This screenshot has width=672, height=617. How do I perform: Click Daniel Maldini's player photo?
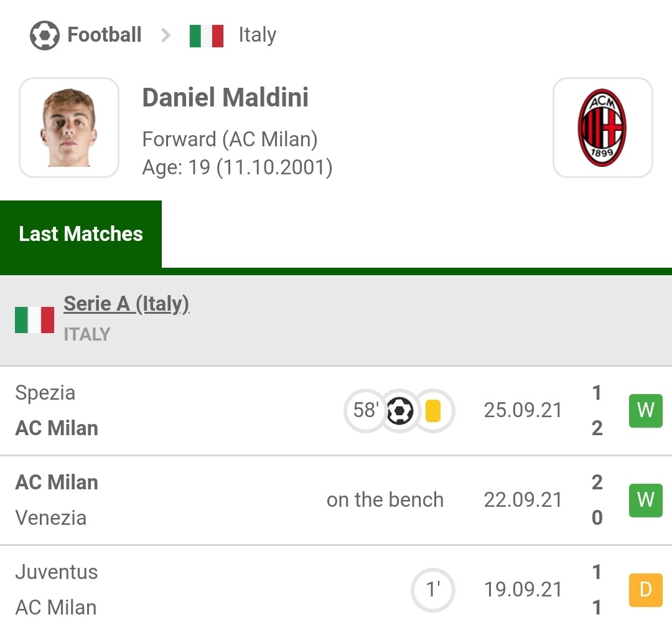pos(69,128)
